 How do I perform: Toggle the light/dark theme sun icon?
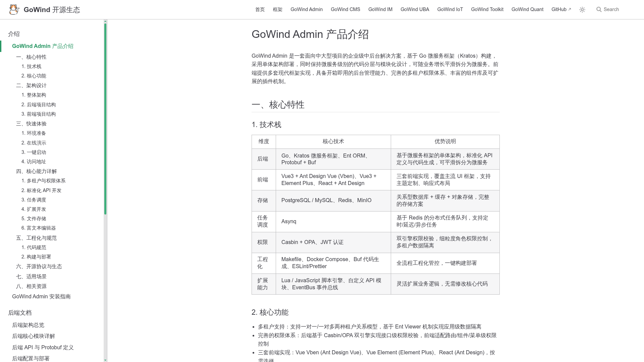582,10
